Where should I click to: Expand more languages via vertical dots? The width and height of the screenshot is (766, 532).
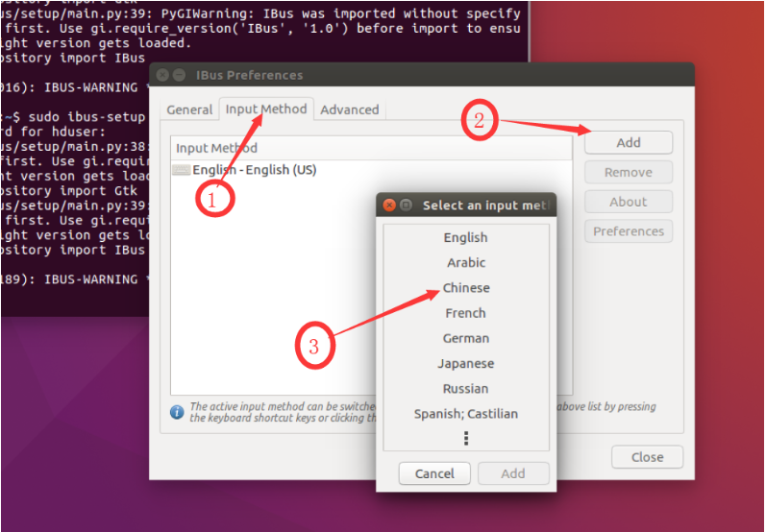(466, 438)
